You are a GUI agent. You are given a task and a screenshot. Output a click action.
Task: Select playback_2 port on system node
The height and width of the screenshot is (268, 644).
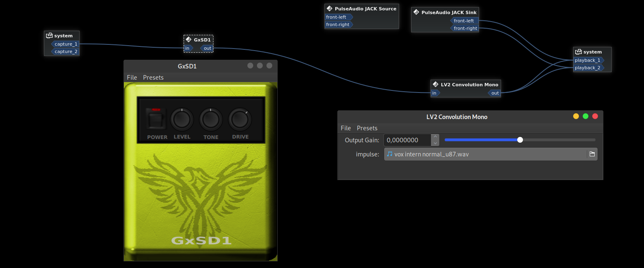(588, 68)
